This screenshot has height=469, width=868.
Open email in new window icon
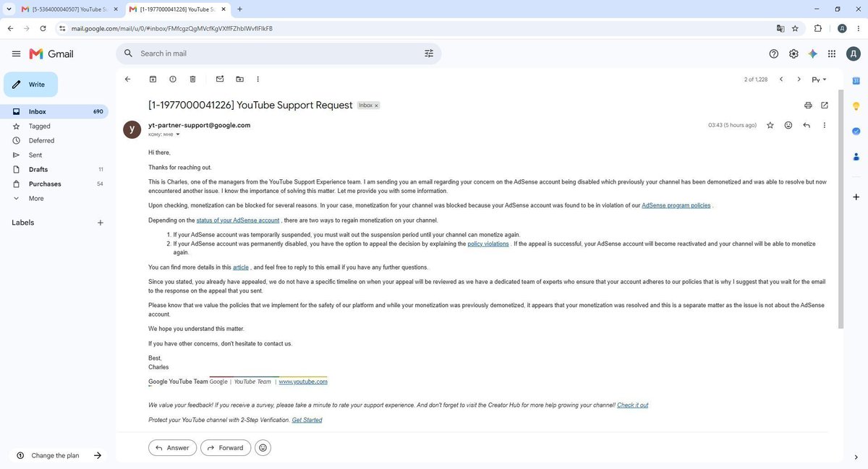click(x=825, y=105)
